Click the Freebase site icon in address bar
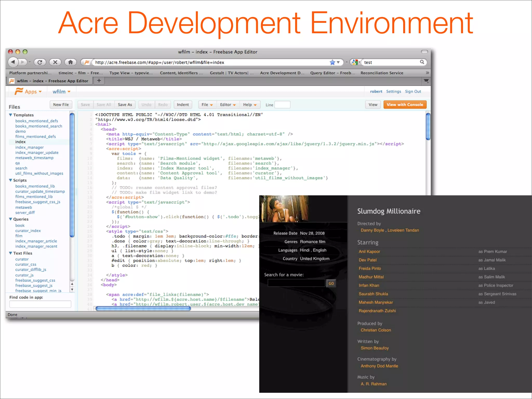 coord(87,62)
